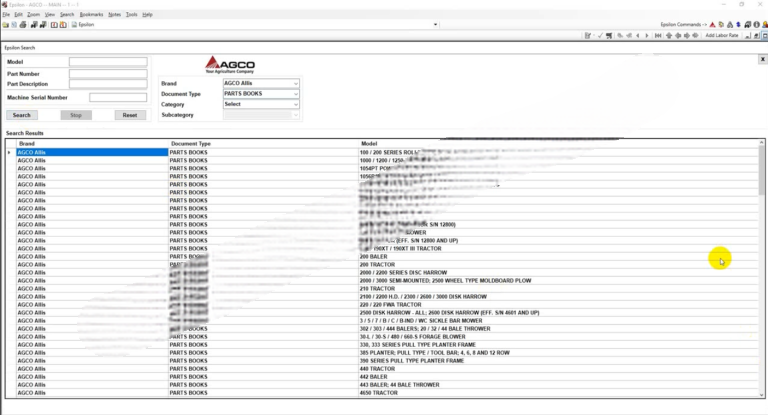Open the Category dropdown
Screen dimensions: 768x415
click(x=295, y=104)
